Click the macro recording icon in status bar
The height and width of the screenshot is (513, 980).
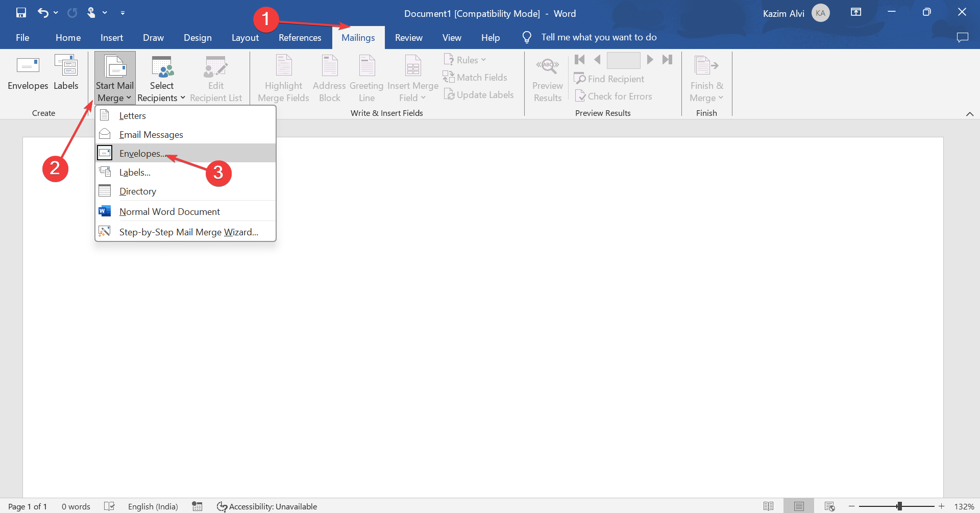point(198,506)
